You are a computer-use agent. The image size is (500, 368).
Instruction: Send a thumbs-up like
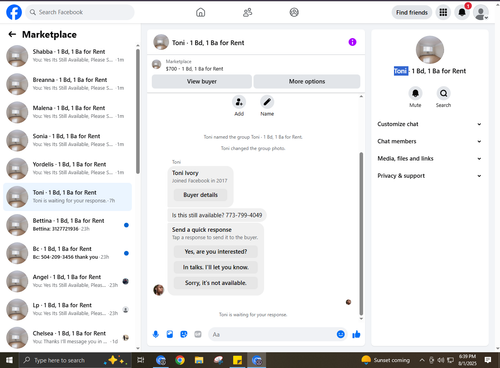[356, 334]
